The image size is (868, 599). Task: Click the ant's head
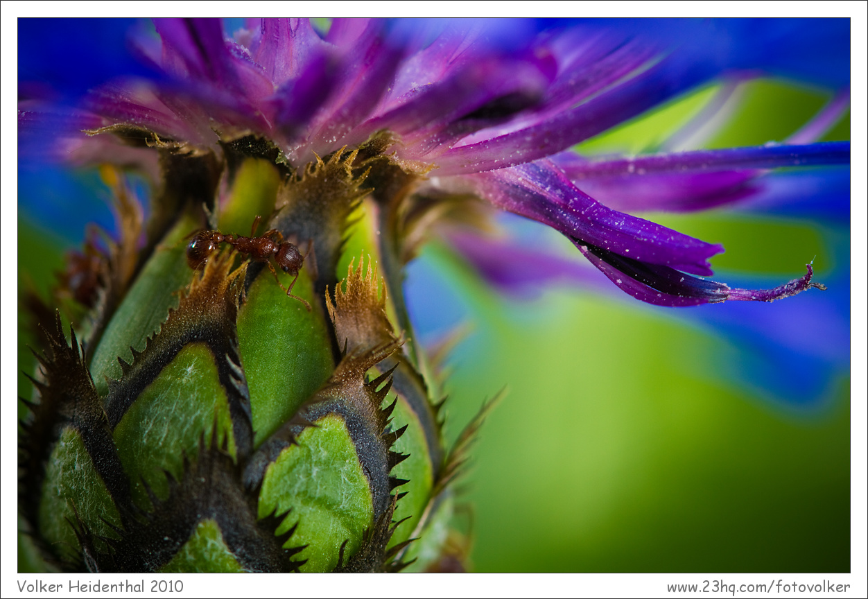(x=290, y=258)
